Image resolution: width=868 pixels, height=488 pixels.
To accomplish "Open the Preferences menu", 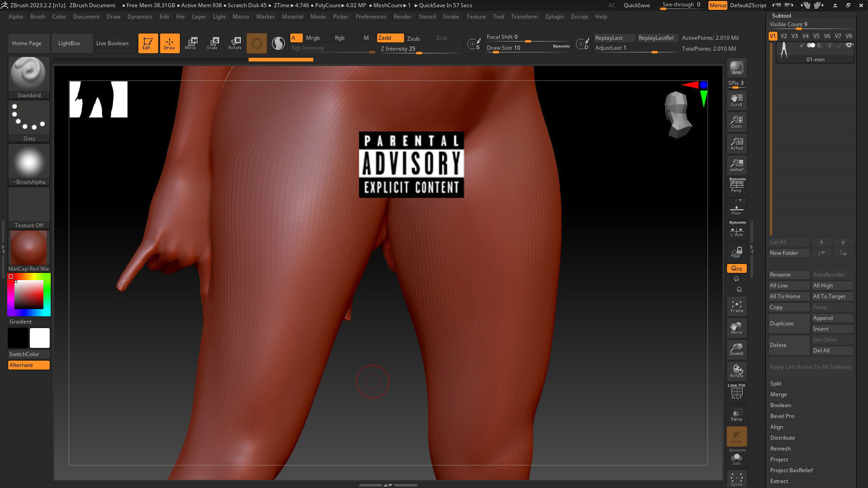I will (371, 16).
